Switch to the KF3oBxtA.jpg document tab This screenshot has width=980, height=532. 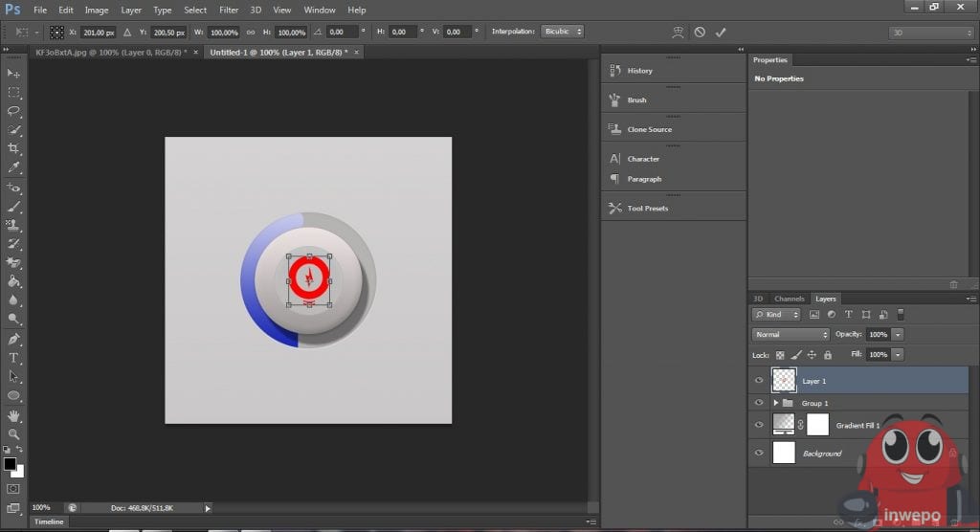click(x=110, y=52)
